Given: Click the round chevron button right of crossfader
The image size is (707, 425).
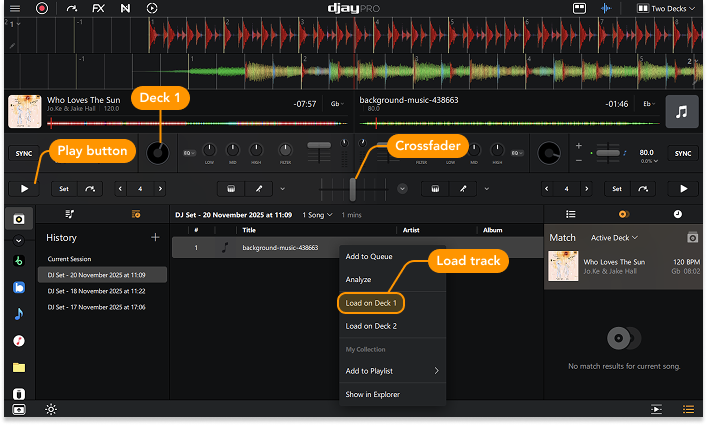Looking at the screenshot, I should coord(402,189).
